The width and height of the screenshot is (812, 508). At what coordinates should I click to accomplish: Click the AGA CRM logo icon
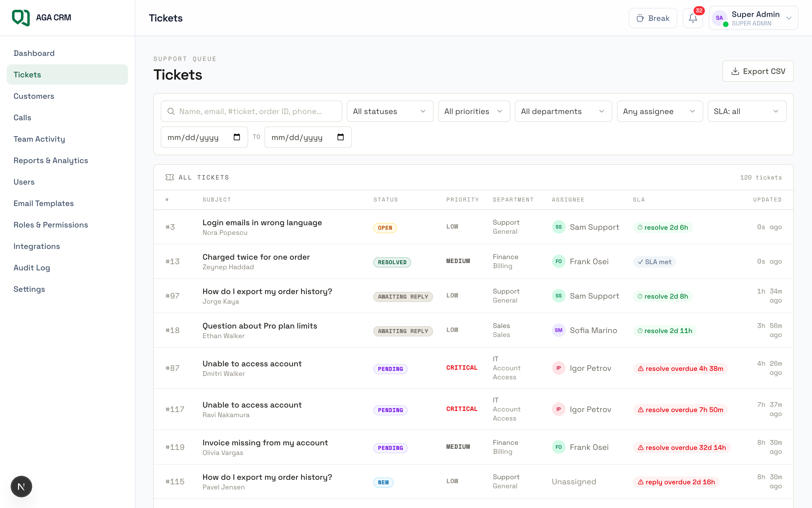point(21,17)
